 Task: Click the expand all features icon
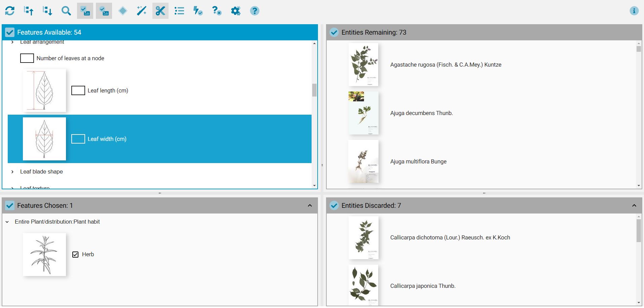pyautogui.click(x=29, y=11)
